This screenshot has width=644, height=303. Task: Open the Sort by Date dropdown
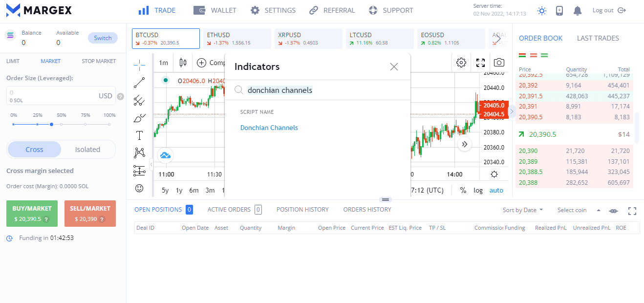(522, 210)
